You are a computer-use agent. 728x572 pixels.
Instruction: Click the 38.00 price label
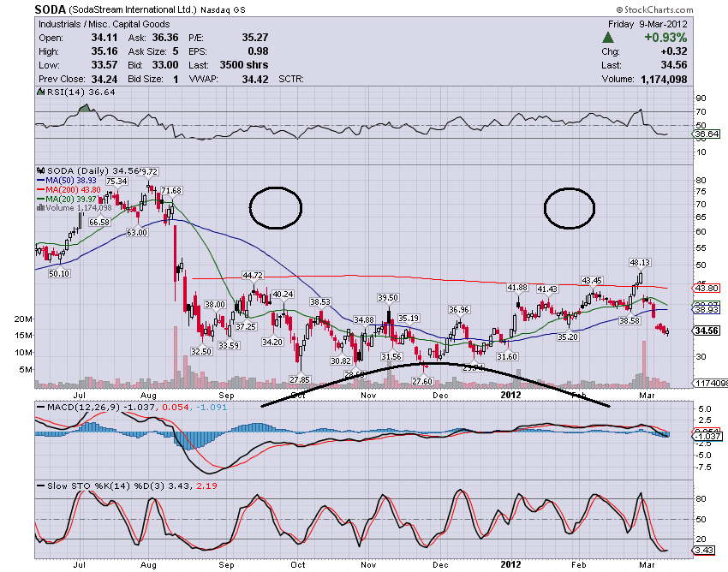coord(215,305)
